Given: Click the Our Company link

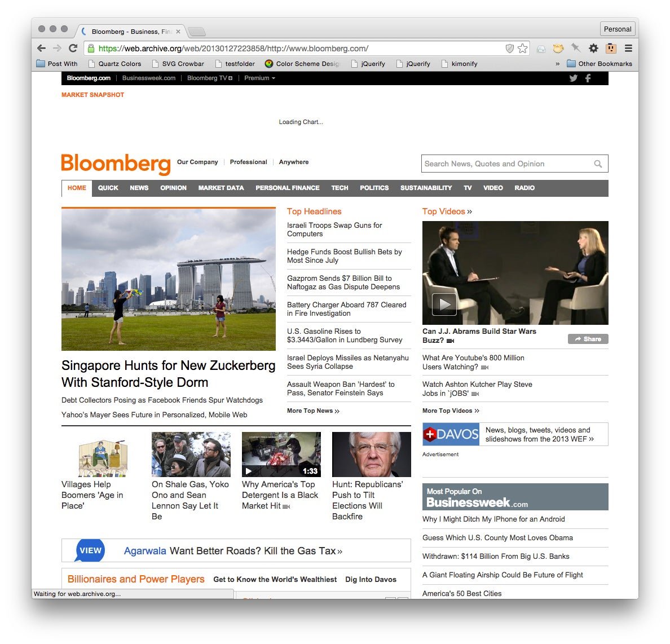Looking at the screenshot, I should click(x=197, y=162).
